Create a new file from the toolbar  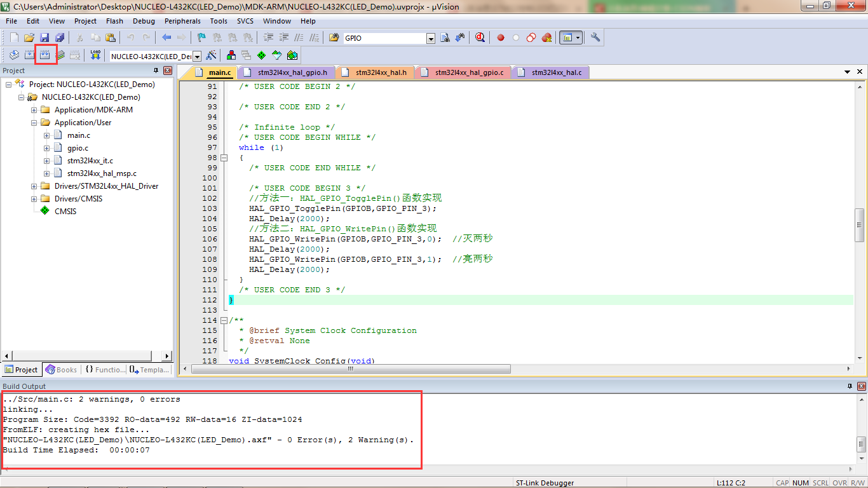point(14,38)
